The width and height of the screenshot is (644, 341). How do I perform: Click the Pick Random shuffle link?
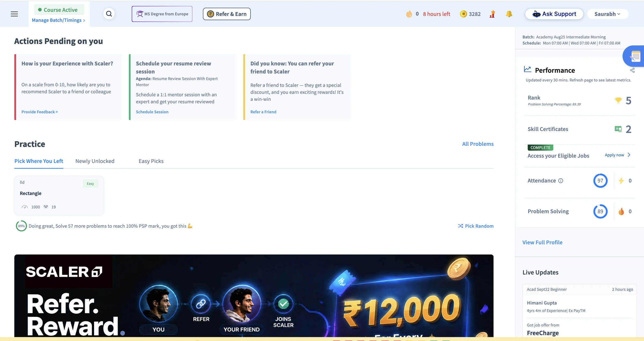coord(475,226)
